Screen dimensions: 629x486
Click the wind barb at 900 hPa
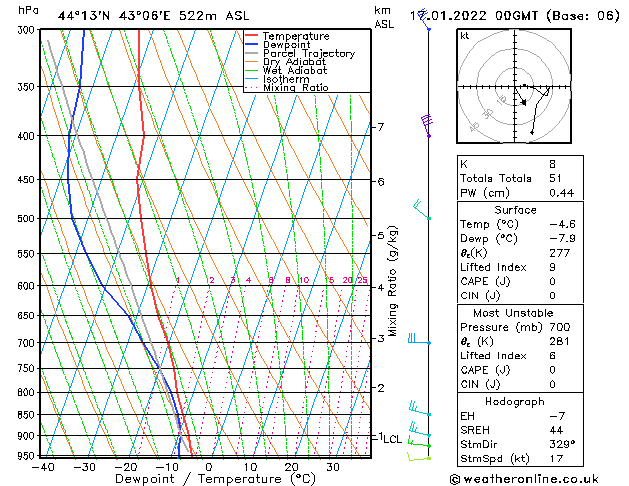(420, 429)
